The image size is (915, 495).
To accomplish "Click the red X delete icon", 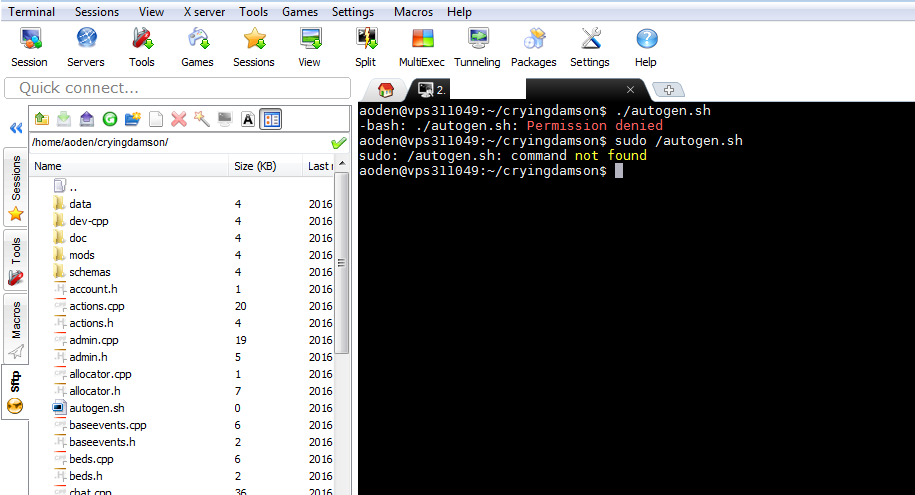I will tap(179, 119).
